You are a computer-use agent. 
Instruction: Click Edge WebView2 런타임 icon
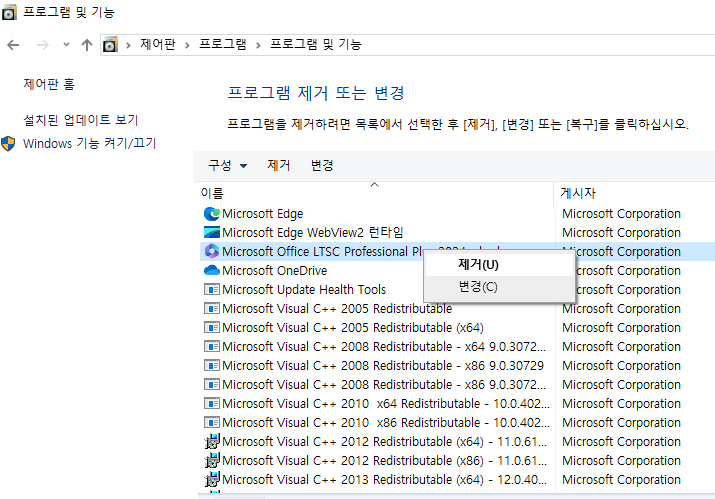point(212,233)
